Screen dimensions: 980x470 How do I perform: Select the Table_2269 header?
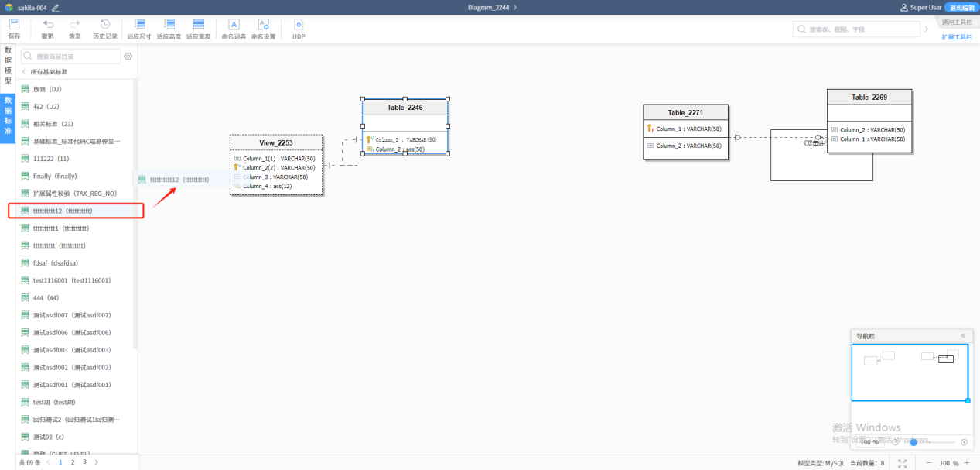(x=869, y=98)
